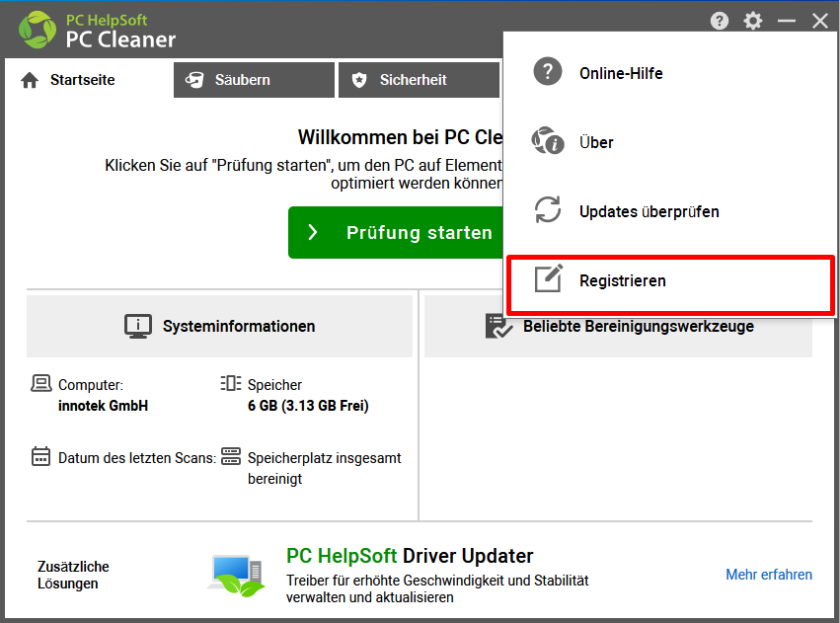Click the Über info globe icon

coord(548,140)
